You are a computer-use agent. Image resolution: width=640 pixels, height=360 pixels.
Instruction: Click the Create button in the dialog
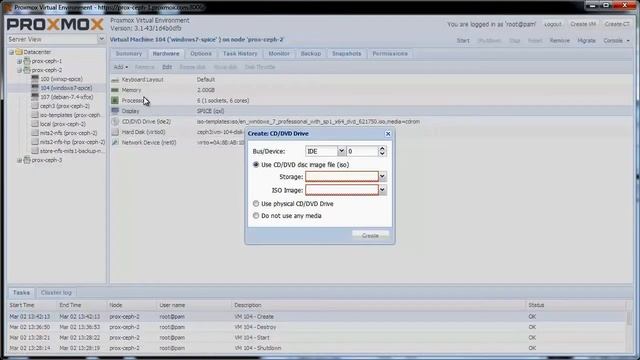370,236
